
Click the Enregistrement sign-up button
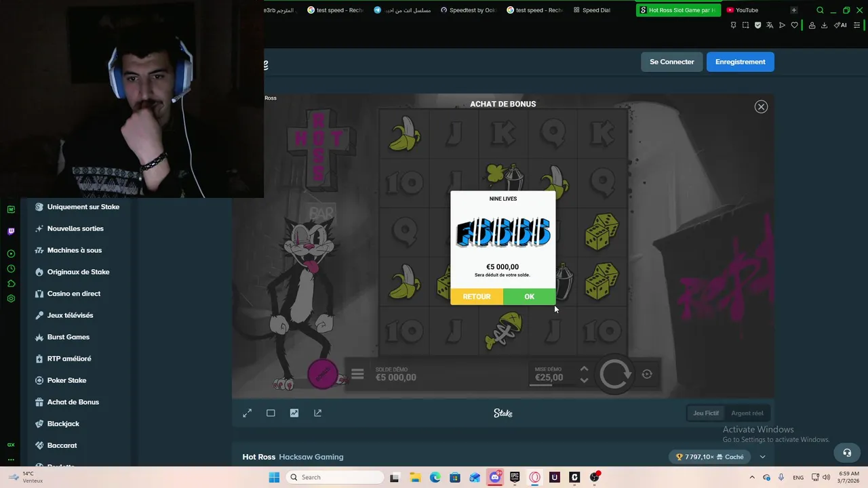coord(740,62)
